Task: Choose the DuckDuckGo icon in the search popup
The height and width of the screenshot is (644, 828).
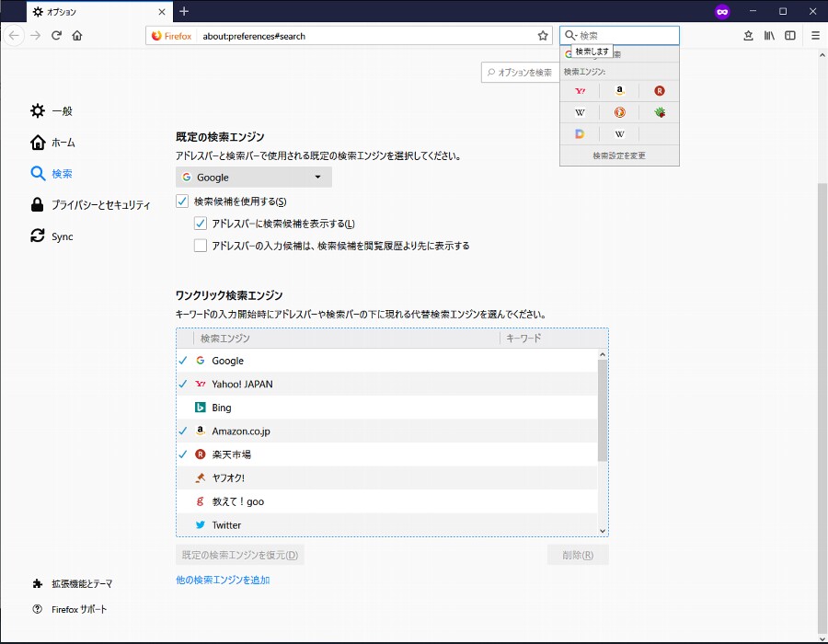Action: pos(619,112)
